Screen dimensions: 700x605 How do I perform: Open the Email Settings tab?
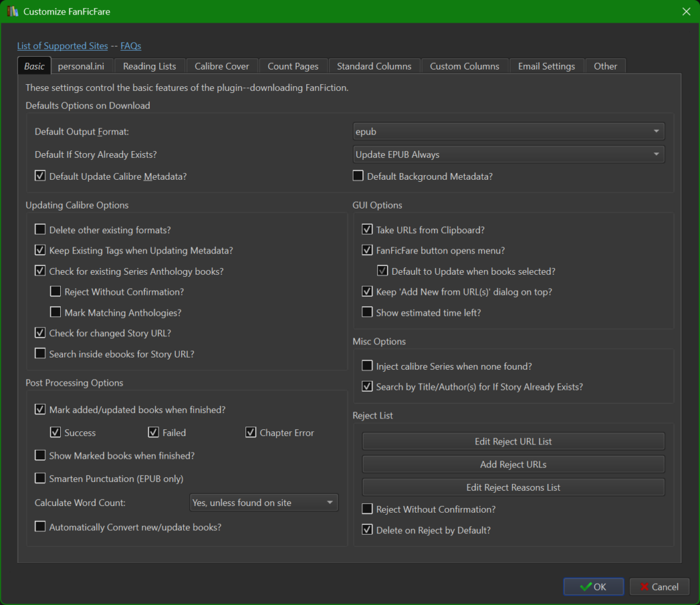[x=546, y=66]
